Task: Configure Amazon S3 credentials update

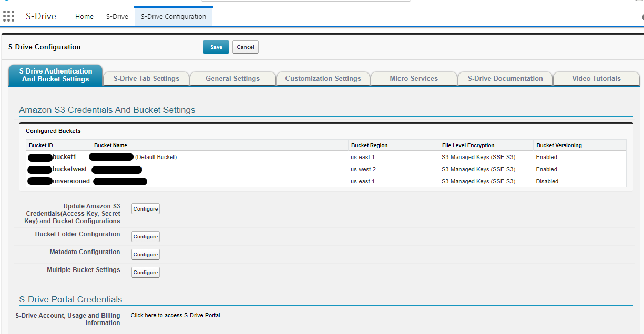Action: (146, 209)
